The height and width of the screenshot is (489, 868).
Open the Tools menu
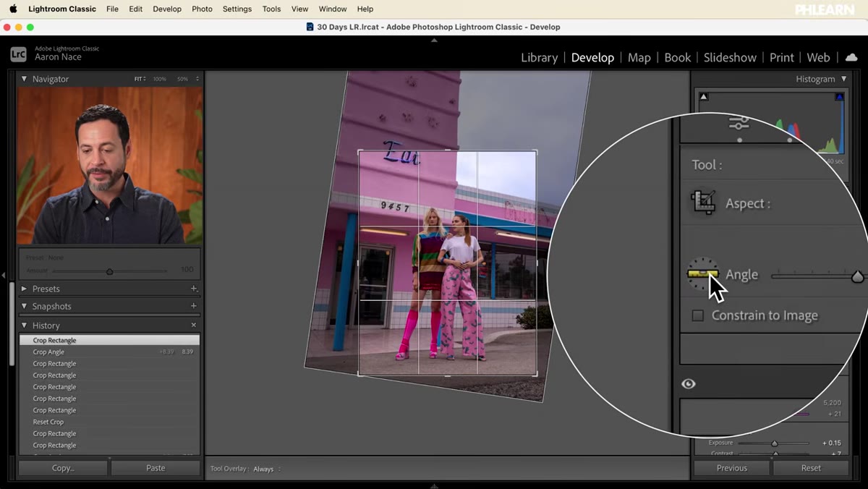[271, 9]
